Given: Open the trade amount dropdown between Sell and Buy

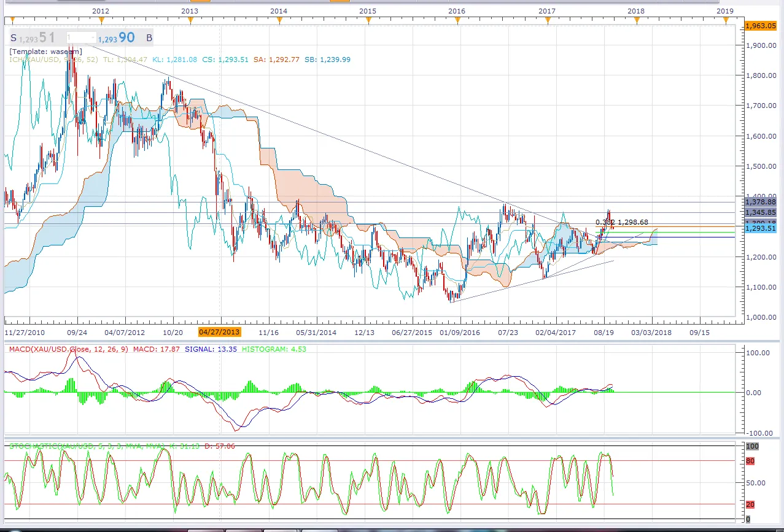Looking at the screenshot, I should (x=81, y=37).
